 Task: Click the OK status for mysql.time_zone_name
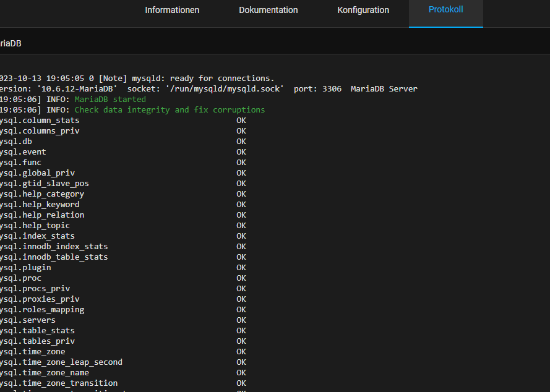coord(241,373)
